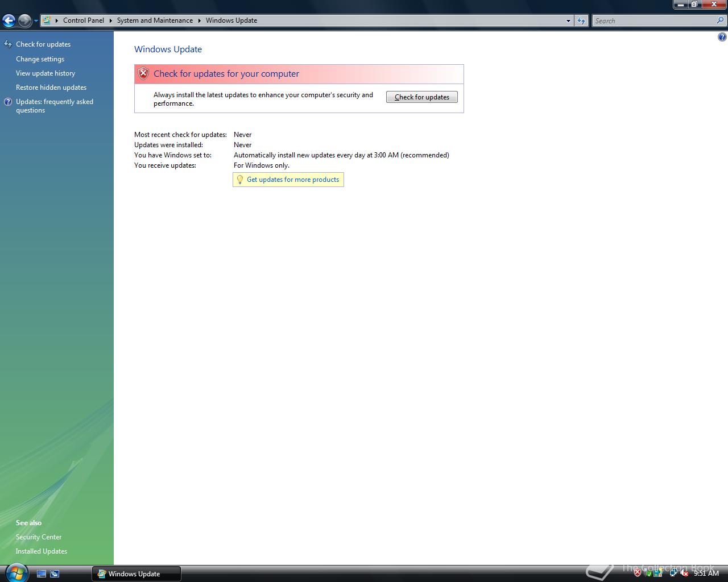Click the lightbulb icon beside Get updates

240,180
